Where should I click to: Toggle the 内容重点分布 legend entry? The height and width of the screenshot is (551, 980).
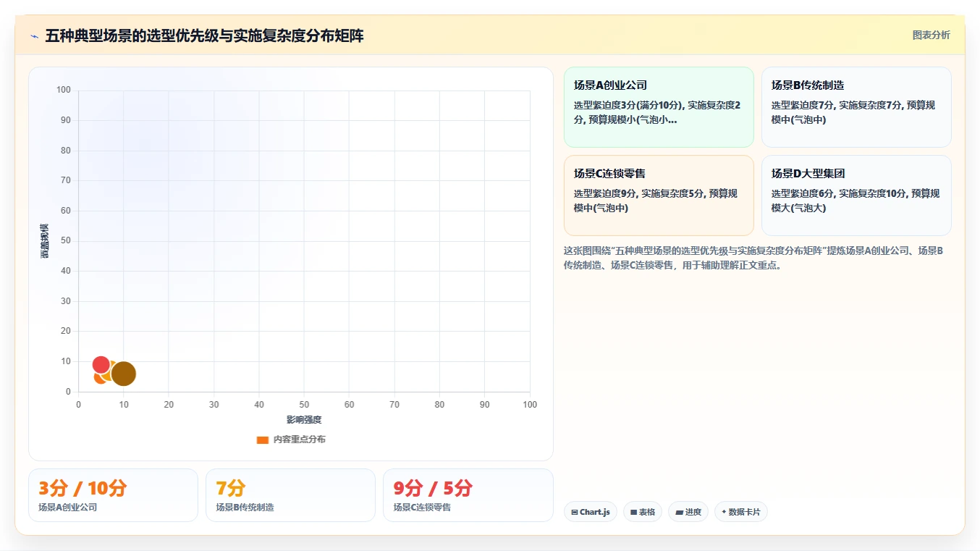pos(291,439)
